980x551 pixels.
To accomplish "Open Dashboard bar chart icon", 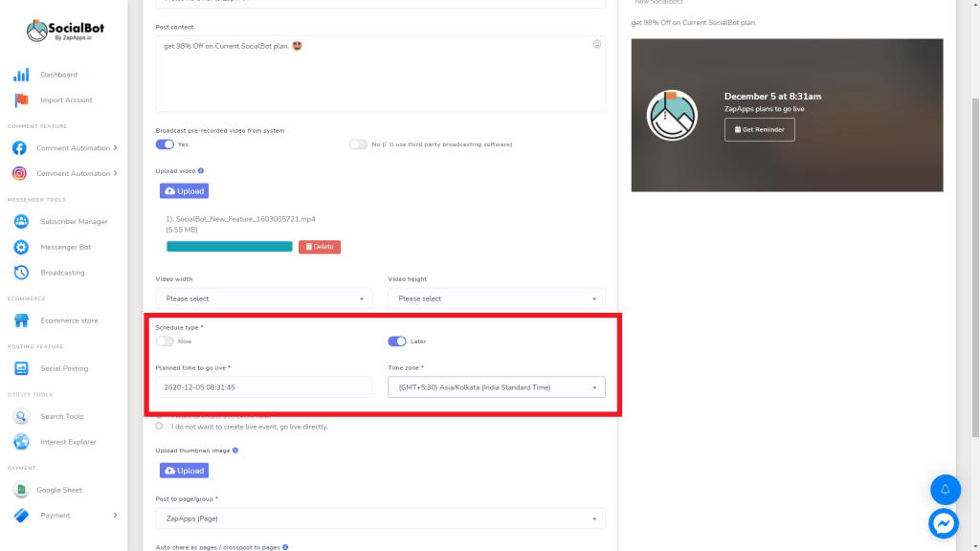I will (21, 75).
